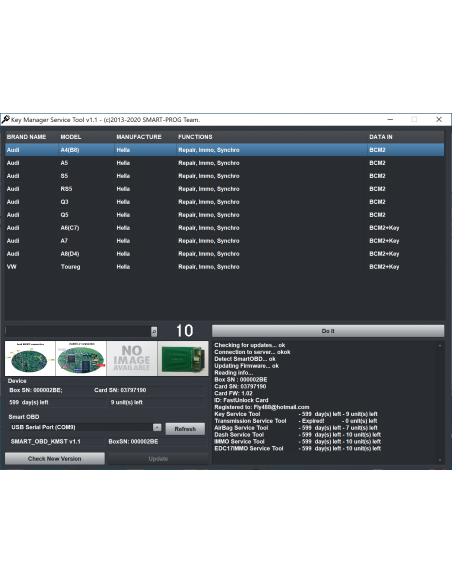
Task: Select the Audi S5 row
Action: [225, 176]
